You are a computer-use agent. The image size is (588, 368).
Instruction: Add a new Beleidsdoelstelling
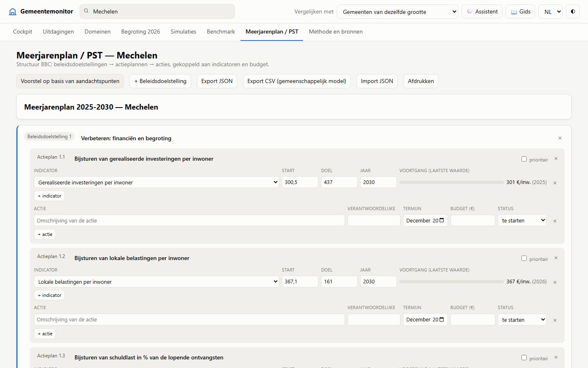pos(160,81)
